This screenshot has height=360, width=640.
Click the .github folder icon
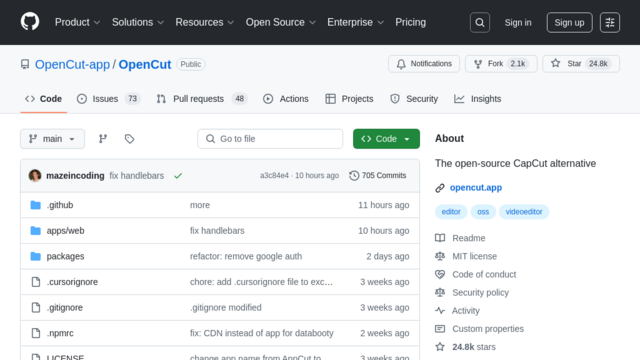pyautogui.click(x=36, y=205)
